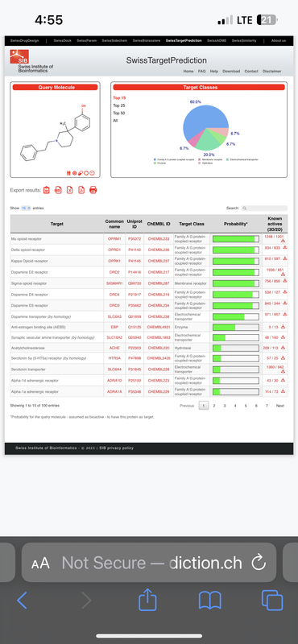Screen dimensions: 298x644
Task: Open Uniprot ID P14416 link
Action: click(x=135, y=272)
